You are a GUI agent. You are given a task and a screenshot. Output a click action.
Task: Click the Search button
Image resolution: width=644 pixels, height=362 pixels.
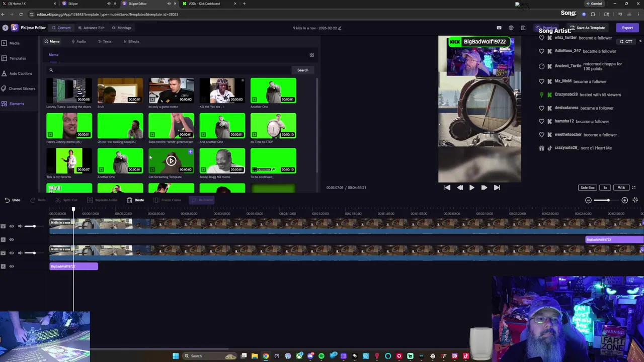point(302,70)
